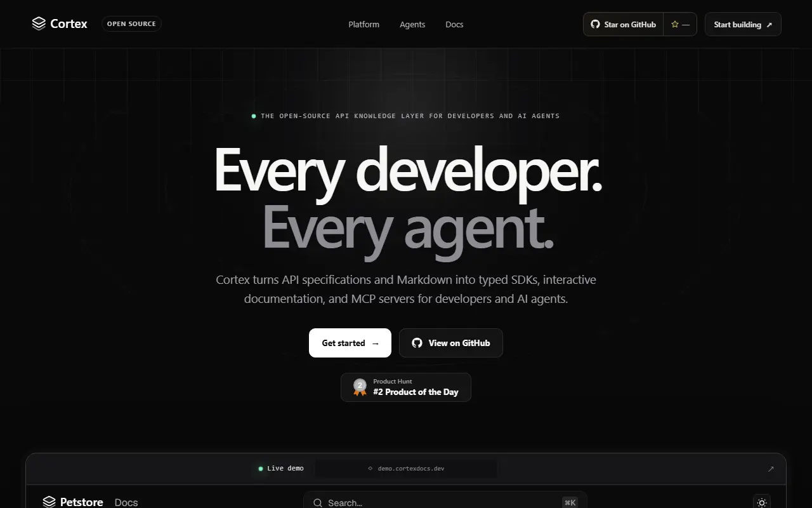
Task: Open View on GitHub button
Action: 451,343
